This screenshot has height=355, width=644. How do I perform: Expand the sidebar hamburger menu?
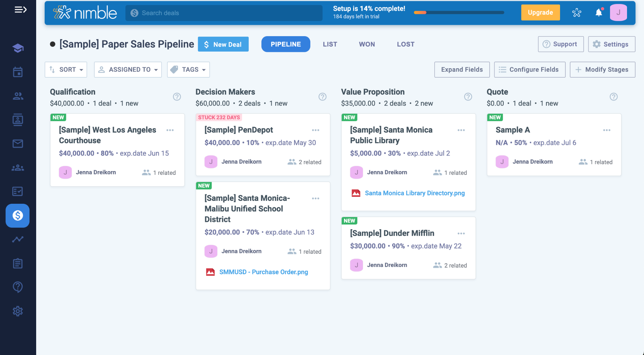(x=20, y=10)
